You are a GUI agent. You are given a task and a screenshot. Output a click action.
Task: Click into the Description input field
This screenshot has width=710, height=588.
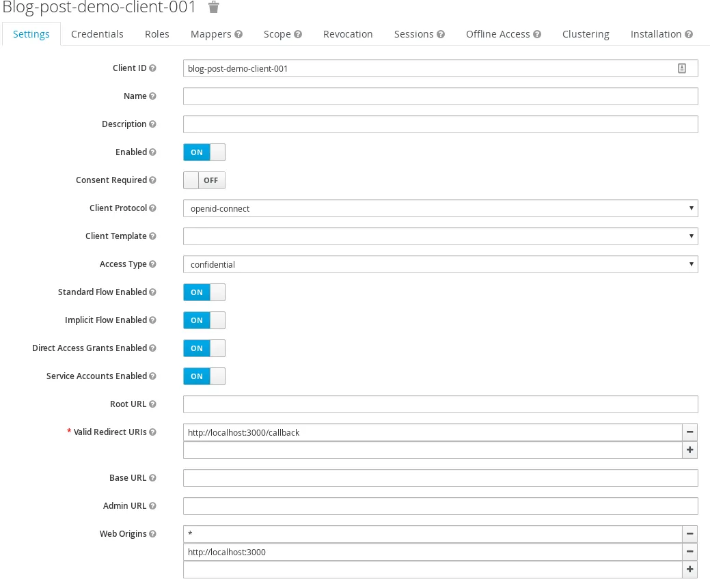coord(441,124)
